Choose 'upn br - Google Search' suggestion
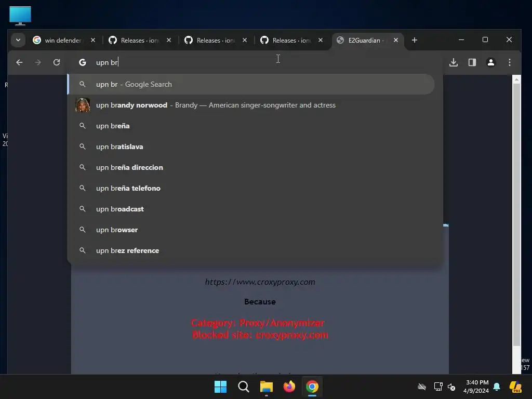Viewport: 532px width, 399px height. [251, 84]
